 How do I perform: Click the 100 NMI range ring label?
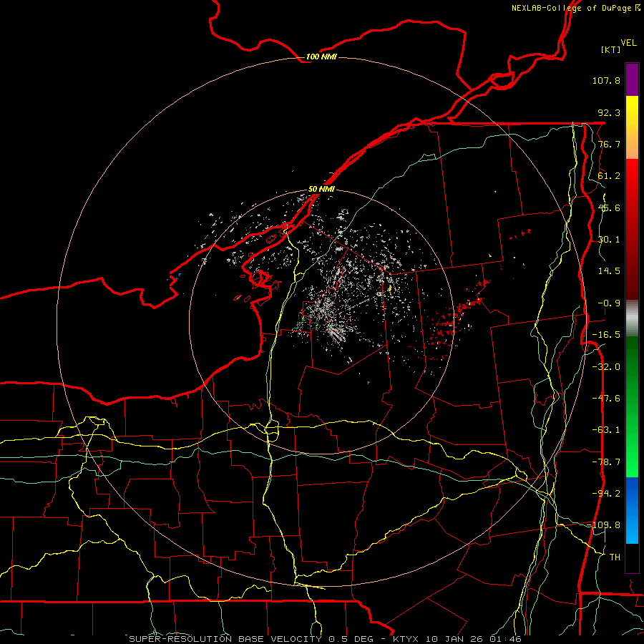(321, 57)
